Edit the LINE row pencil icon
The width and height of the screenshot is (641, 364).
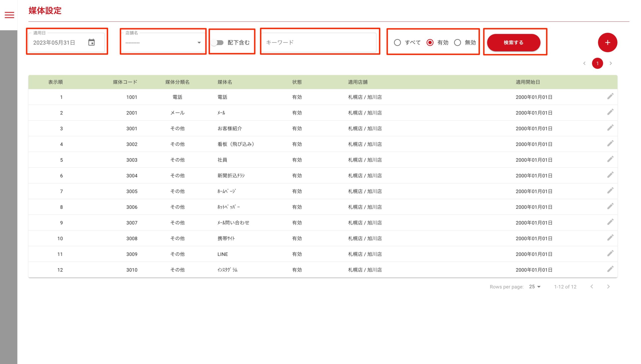610,254
